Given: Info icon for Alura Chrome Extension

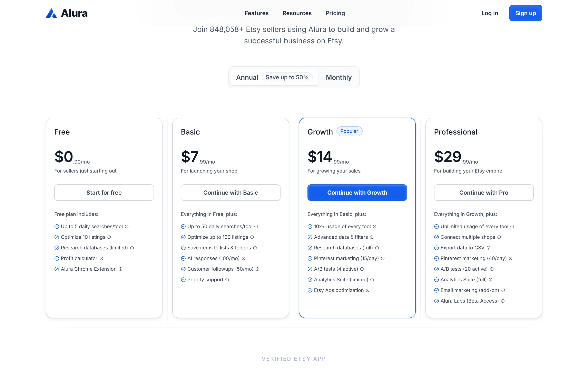Looking at the screenshot, I should point(121,269).
